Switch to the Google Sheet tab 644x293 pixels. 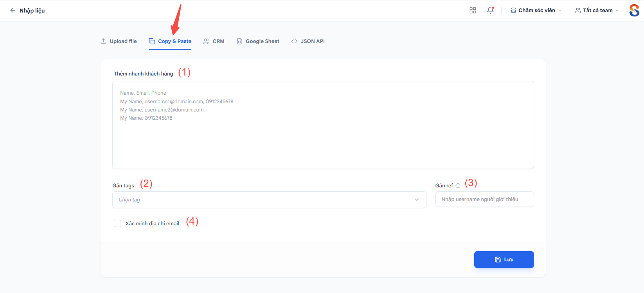(258, 41)
